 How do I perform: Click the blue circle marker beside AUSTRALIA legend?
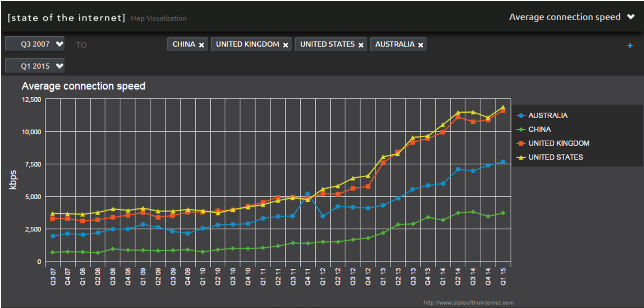(x=521, y=115)
